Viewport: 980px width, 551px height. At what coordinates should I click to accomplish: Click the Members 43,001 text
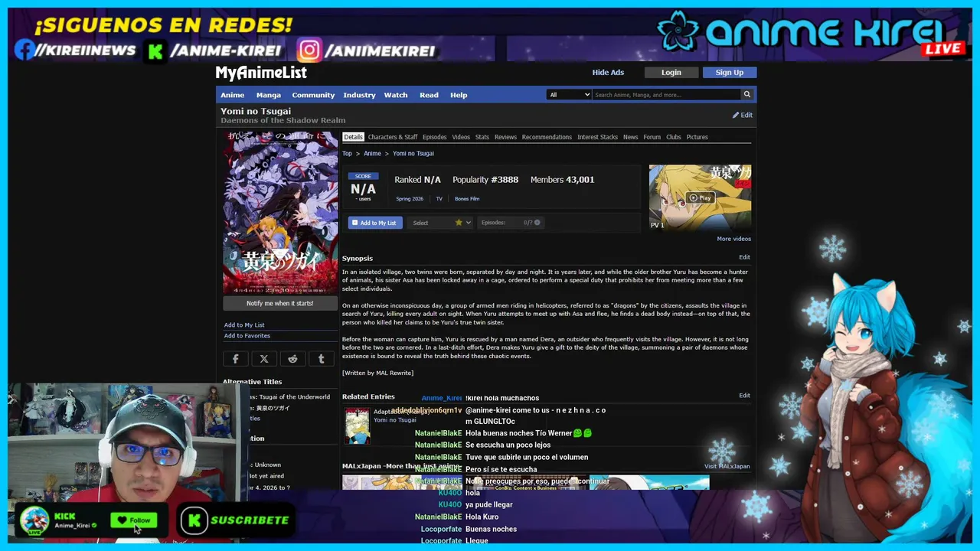pos(562,180)
